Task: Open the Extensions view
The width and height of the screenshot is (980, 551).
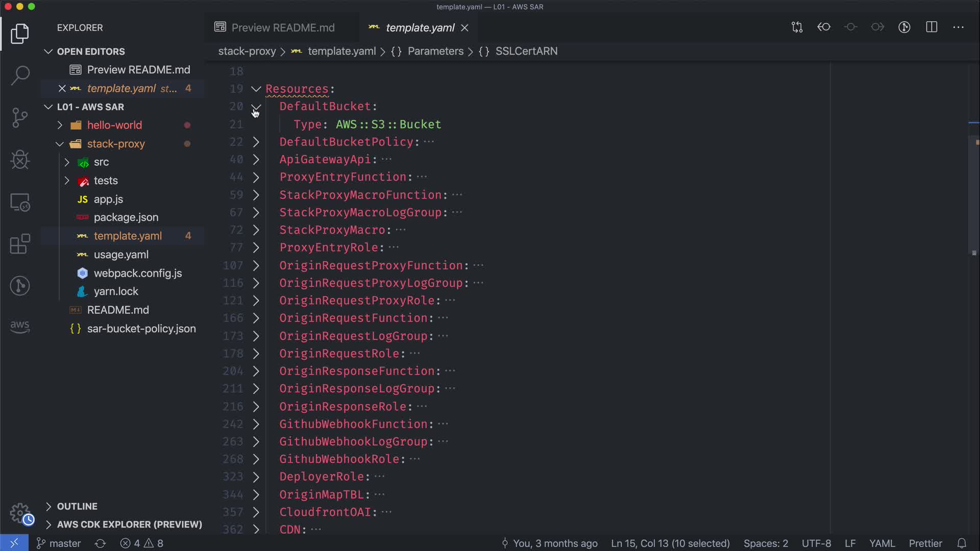Action: tap(20, 244)
